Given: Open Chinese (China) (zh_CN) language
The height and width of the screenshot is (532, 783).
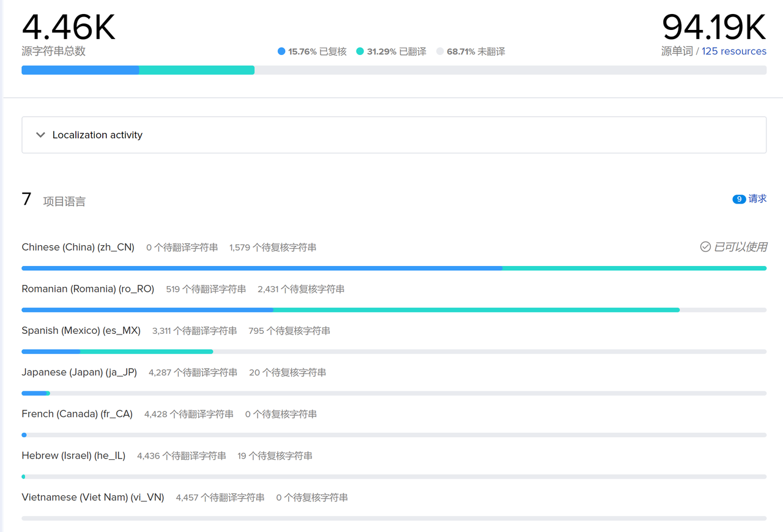Looking at the screenshot, I should pyautogui.click(x=78, y=247).
